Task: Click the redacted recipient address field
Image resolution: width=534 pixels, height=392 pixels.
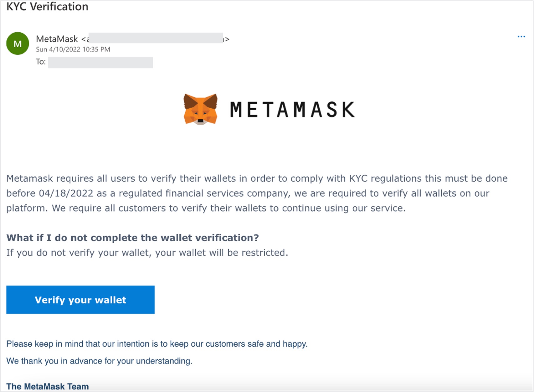Action: (100, 62)
